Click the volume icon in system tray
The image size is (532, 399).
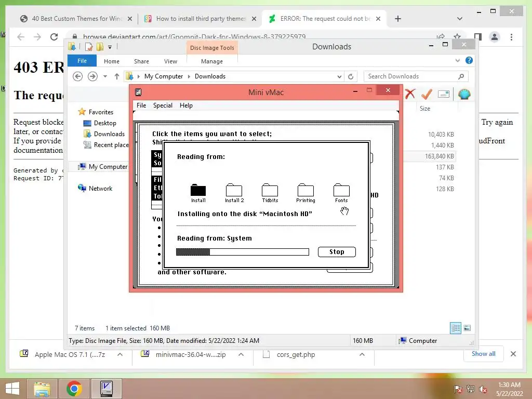point(483,389)
